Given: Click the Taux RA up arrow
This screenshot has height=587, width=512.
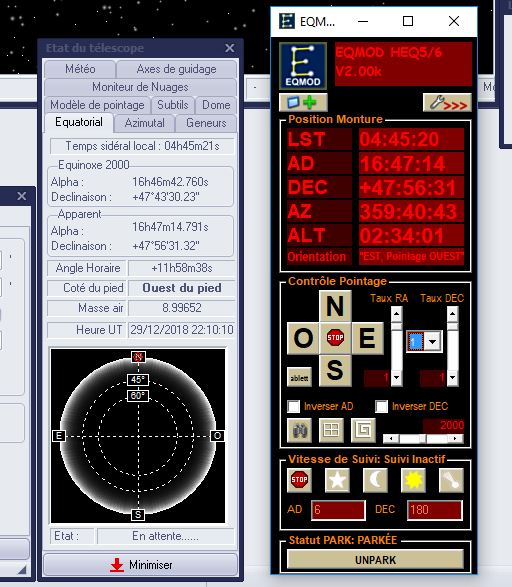Looking at the screenshot, I should tap(396, 313).
